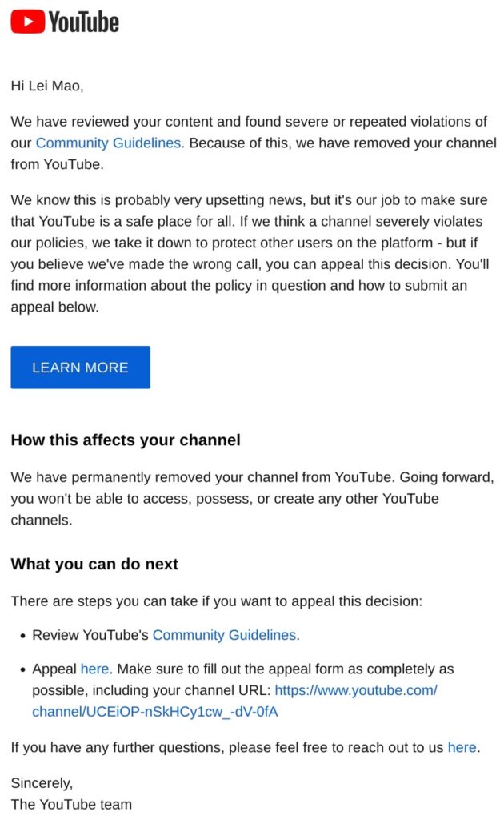Click 'What you can do next' heading
Viewport: 504px width, 820px height.
94,564
